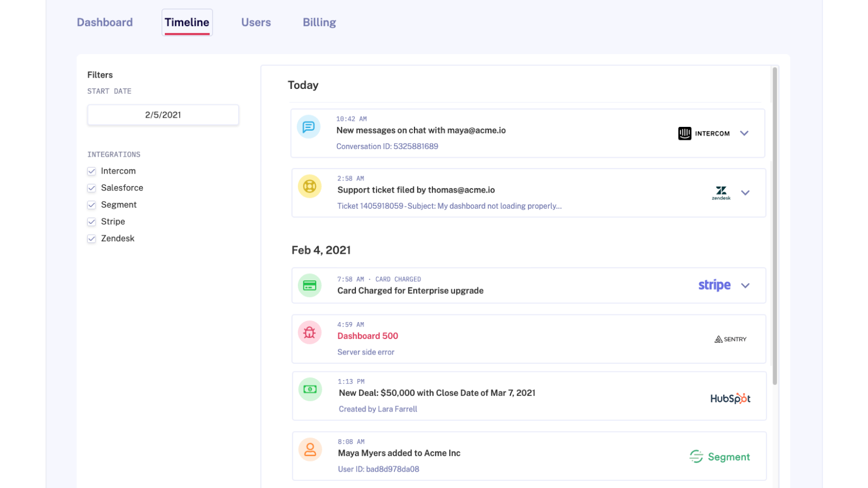Click Support ticket filed by thomas@acme.io
This screenshot has height=488, width=868.
416,190
